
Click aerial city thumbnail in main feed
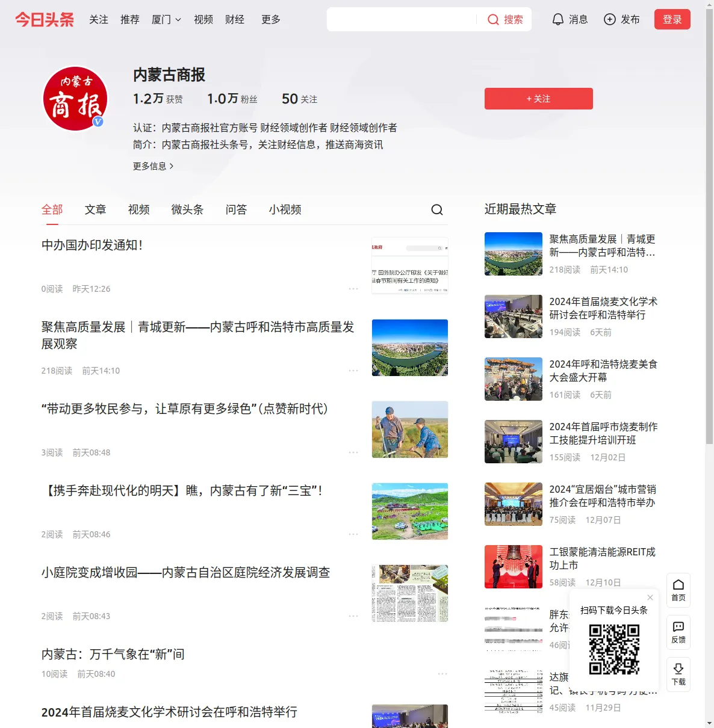pos(410,348)
